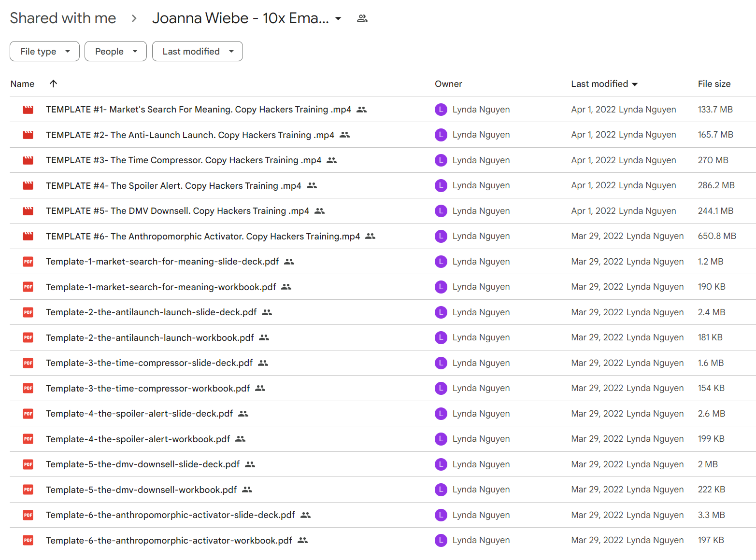
Task: Click video icon for TEMPLATE #5 DMV Downsell
Action: coord(28,211)
